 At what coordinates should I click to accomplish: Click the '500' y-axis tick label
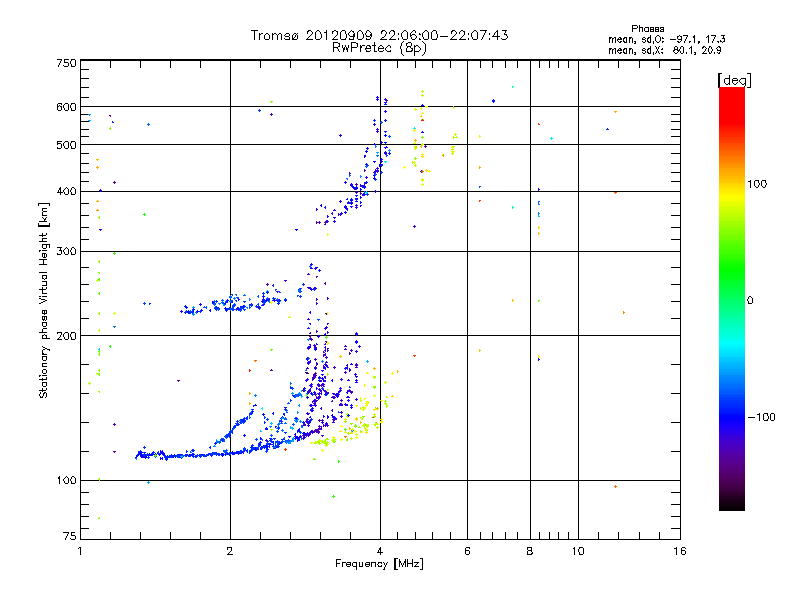[x=66, y=145]
